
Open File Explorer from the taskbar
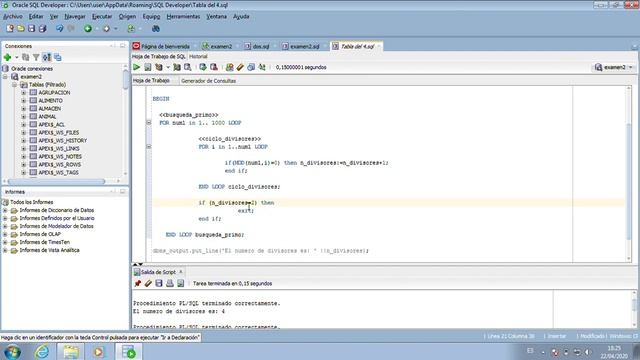71,351
